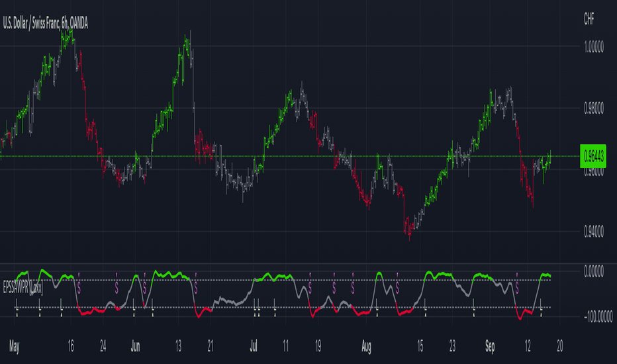617x364 pixels.
Task: Click the Sep date label
Action: [489, 347]
